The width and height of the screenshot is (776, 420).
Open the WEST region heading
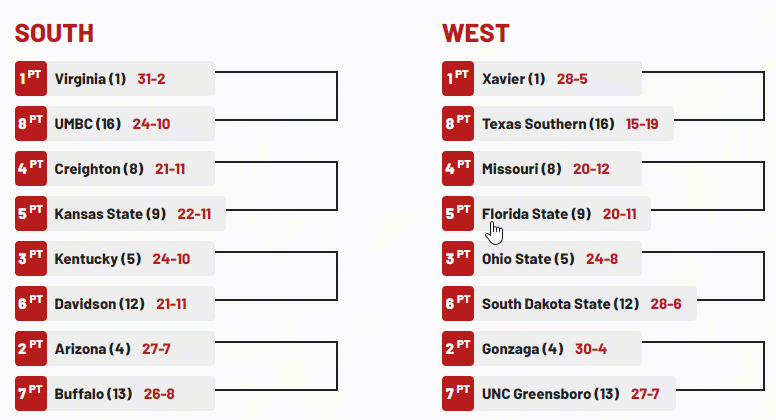pos(476,33)
